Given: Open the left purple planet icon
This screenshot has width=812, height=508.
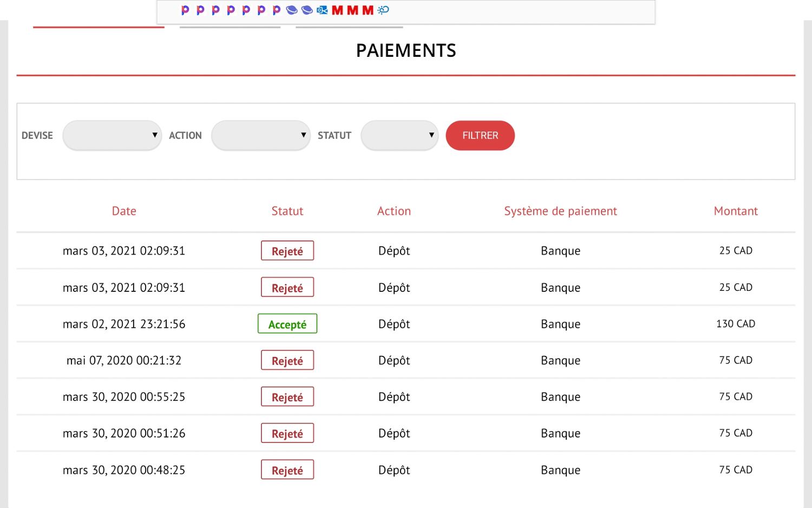Looking at the screenshot, I should click(292, 10).
